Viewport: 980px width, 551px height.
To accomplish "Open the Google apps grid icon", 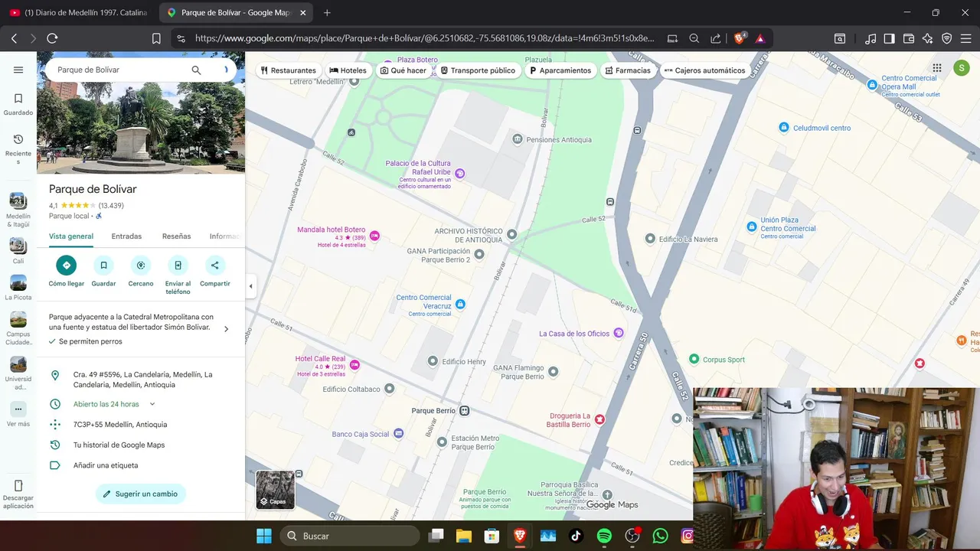I will (x=937, y=68).
